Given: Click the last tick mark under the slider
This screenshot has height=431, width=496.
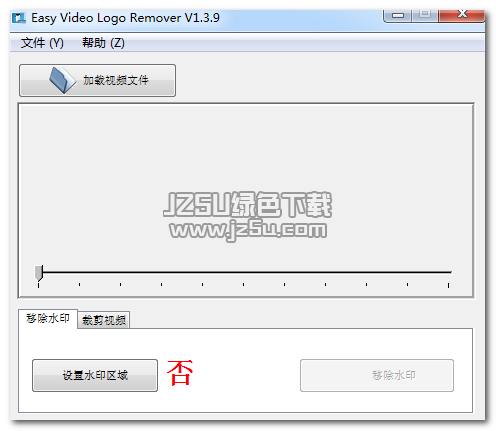Looking at the screenshot, I should 448,285.
